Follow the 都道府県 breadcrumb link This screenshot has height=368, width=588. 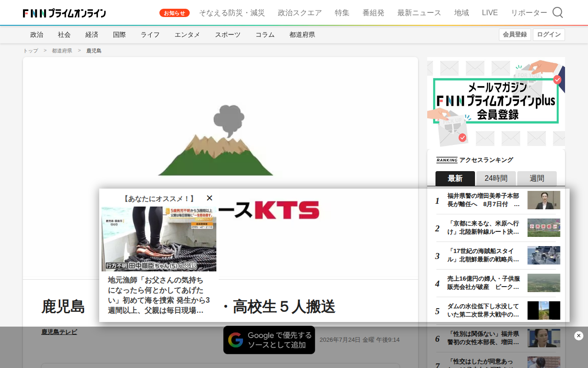pos(62,51)
